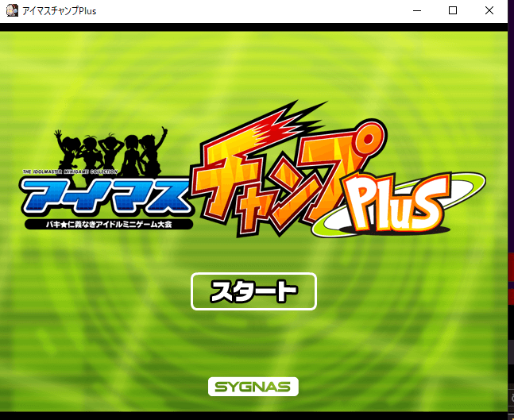This screenshot has width=514, height=420.
Task: Click the アイマスチャンプPlus window title text
Action: (x=60, y=10)
